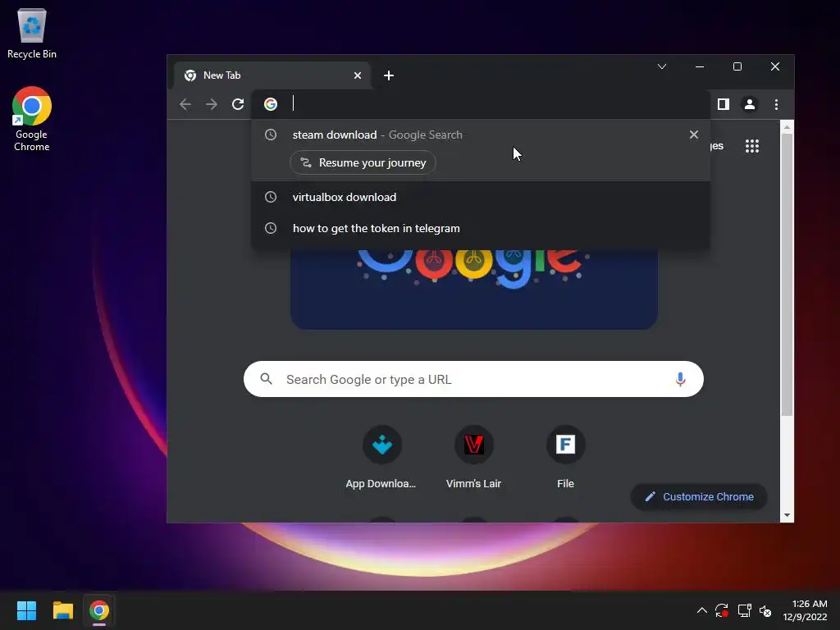Click the muted volume tray icon
The image size is (840, 630).
(765, 610)
